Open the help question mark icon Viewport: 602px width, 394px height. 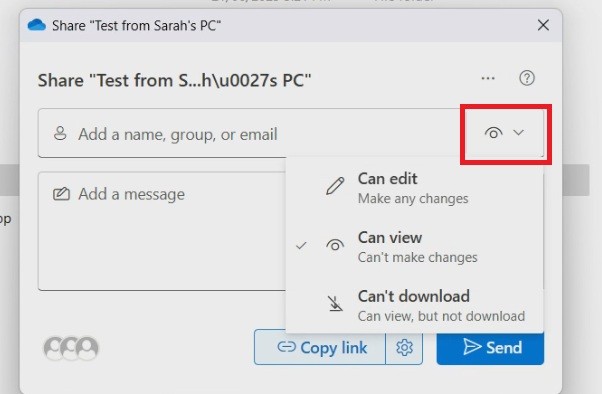526,78
